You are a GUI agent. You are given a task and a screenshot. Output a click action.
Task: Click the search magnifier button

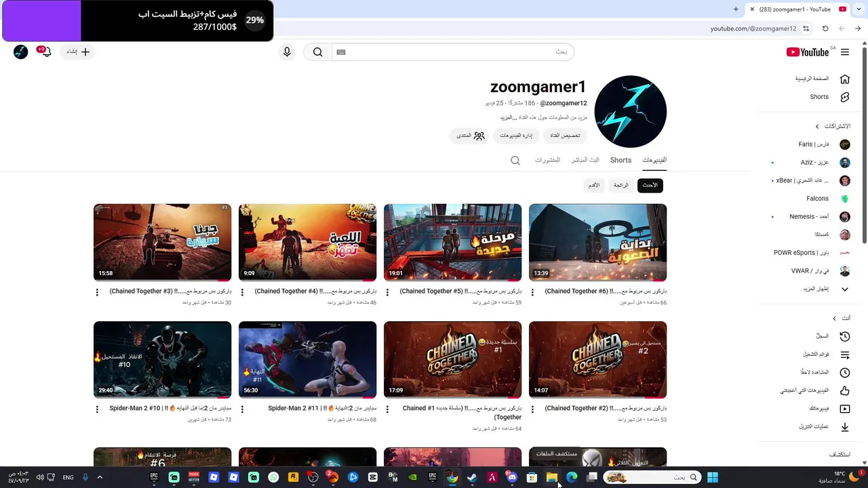point(317,52)
